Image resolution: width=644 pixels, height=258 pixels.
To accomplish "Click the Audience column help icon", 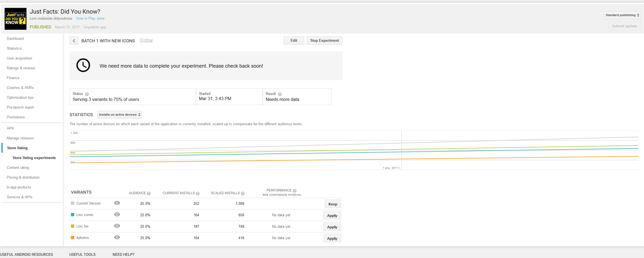I will coord(149,193).
